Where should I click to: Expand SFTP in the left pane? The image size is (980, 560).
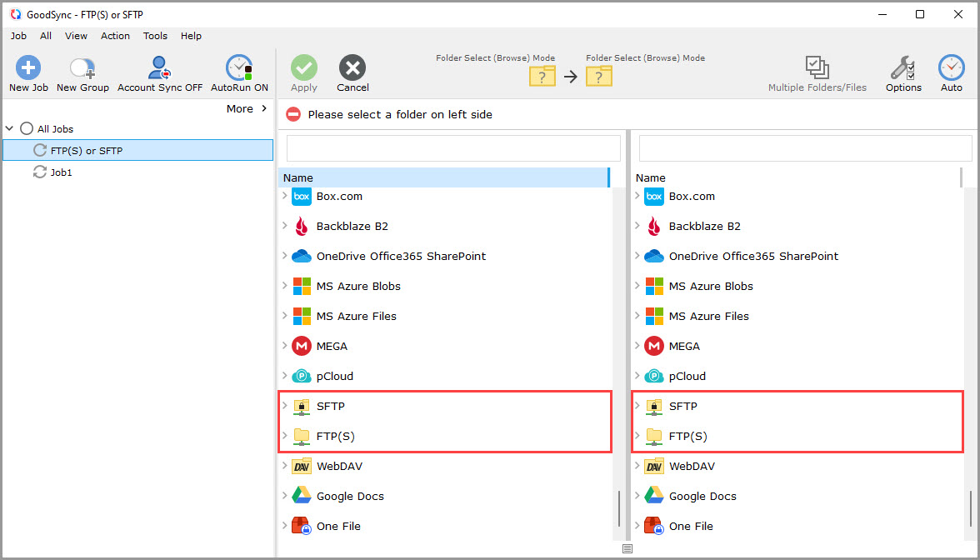click(x=285, y=406)
